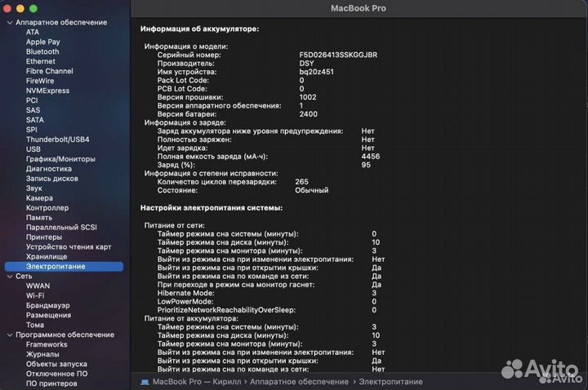Image resolution: width=588 pixels, height=390 pixels.
Task: Click the device name value bq20z451
Action: [x=317, y=72]
